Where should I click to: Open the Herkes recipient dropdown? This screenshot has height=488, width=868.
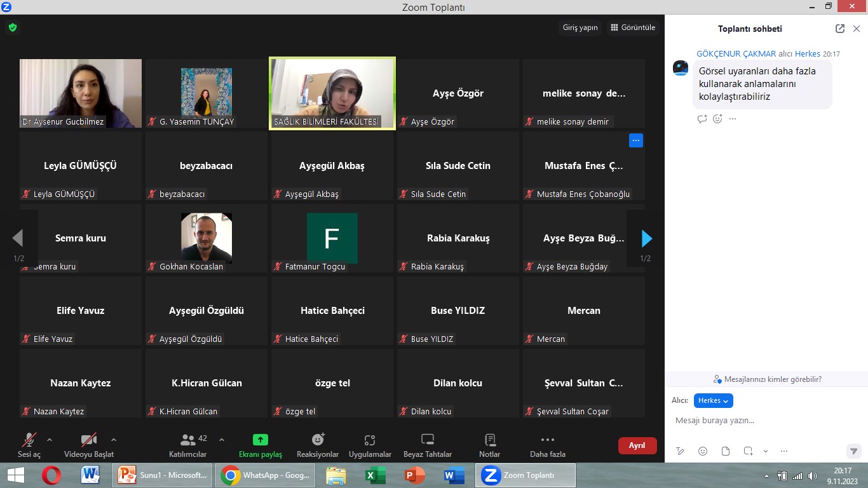[x=714, y=400]
